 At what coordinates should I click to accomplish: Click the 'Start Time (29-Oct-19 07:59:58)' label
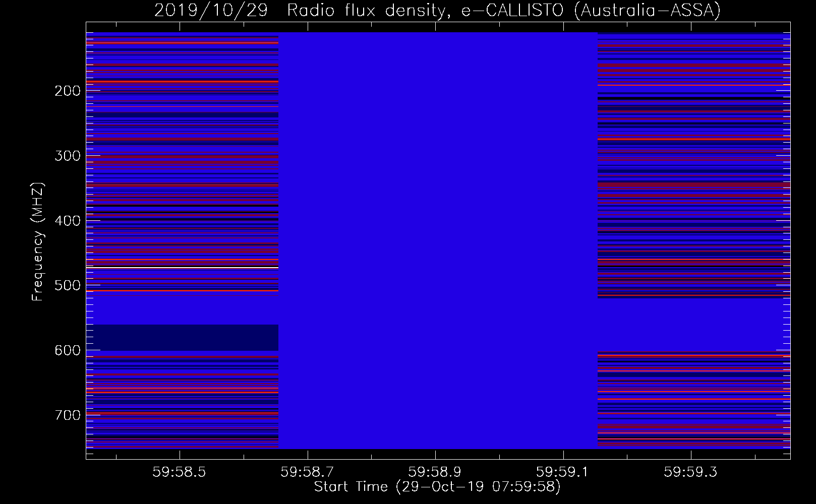pos(437,487)
